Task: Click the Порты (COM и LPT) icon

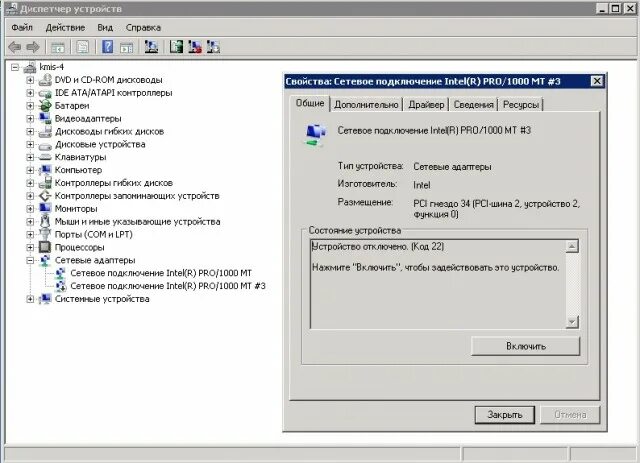Action: 45,234
